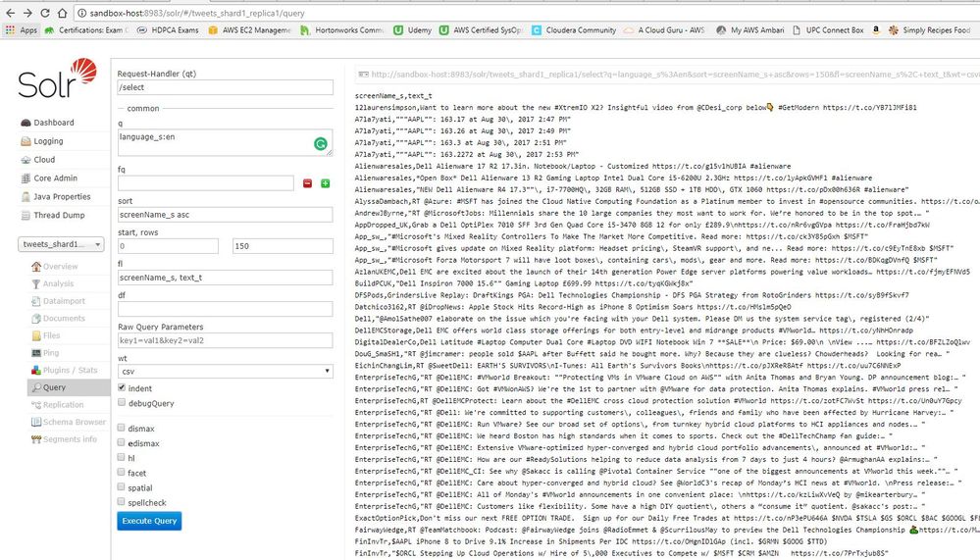Image resolution: width=980 pixels, height=560 pixels.
Task: Open Ping core menu icon
Action: click(36, 352)
